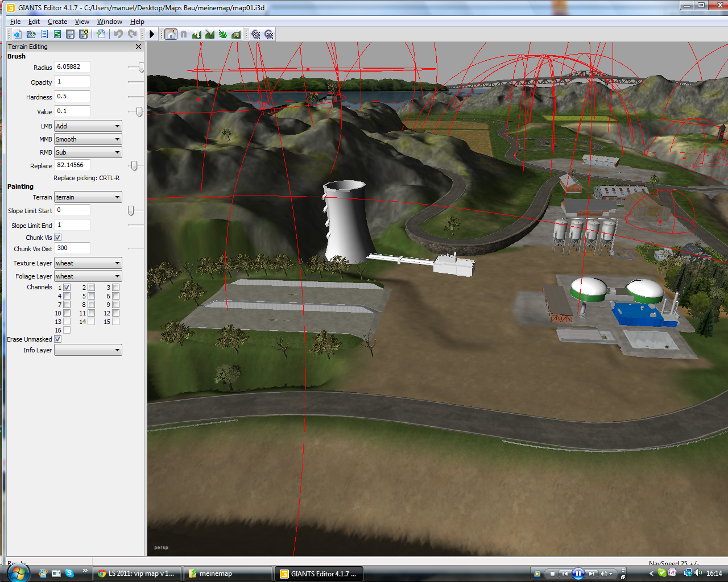Viewport: 728px width, 582px height.
Task: Launch Skype from the quick launch bar
Action: [x=69, y=573]
